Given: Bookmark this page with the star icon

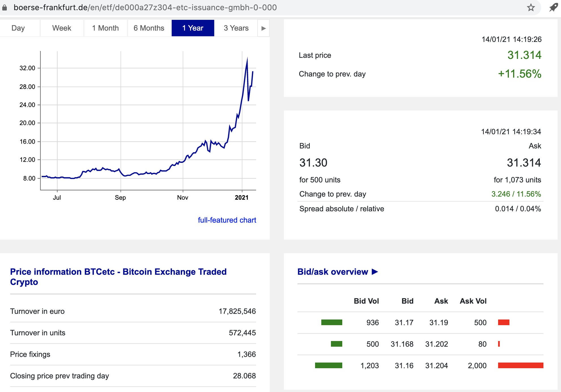Looking at the screenshot, I should coord(531,8).
